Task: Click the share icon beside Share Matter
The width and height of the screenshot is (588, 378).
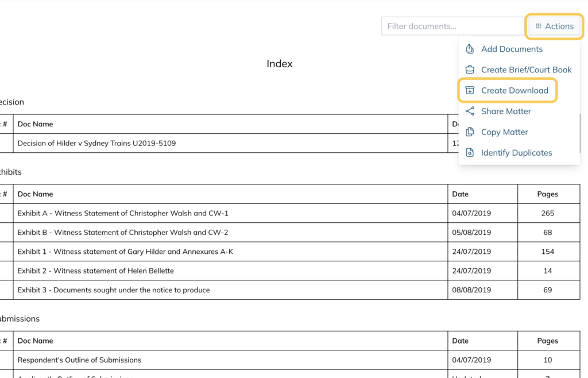Action: [x=470, y=111]
